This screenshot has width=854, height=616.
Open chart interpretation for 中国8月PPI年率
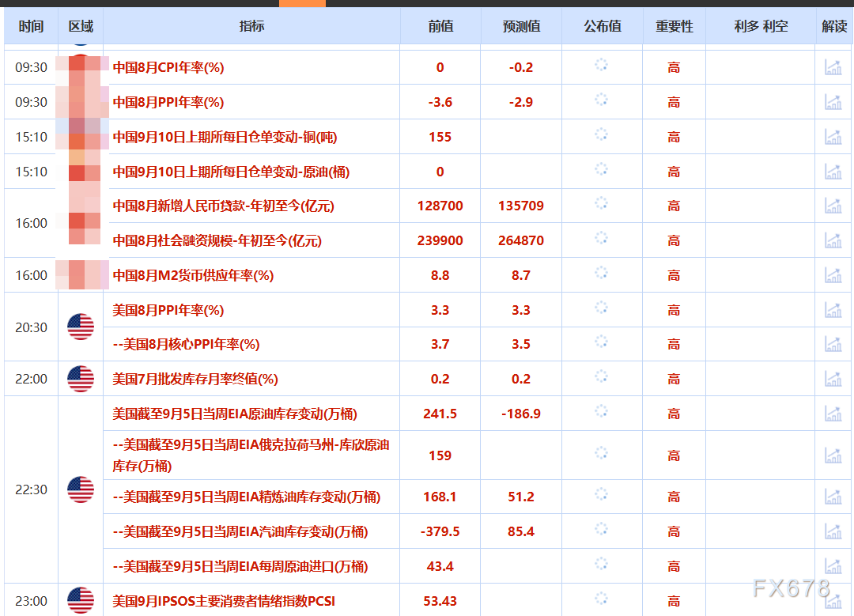point(833,102)
